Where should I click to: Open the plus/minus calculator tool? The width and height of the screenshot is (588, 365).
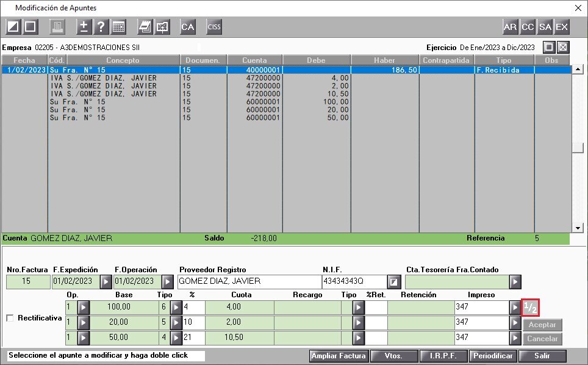click(84, 27)
